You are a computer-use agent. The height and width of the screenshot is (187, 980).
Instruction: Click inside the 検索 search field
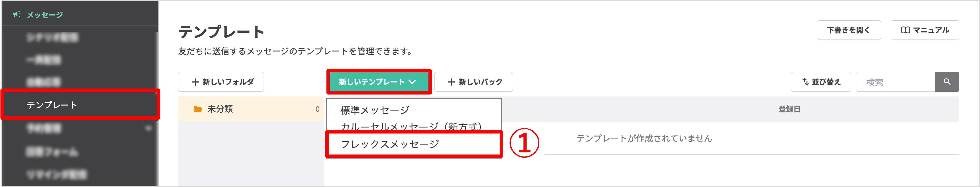(x=894, y=81)
